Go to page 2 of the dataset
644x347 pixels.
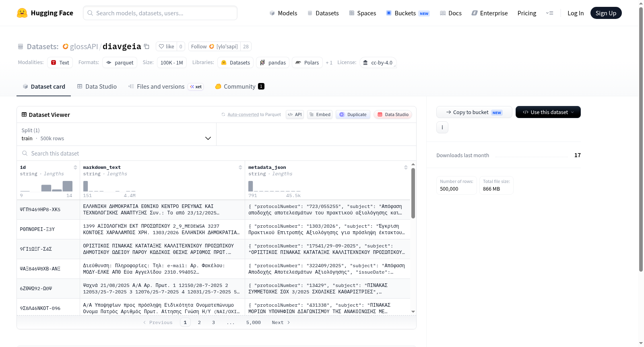[x=199, y=322]
